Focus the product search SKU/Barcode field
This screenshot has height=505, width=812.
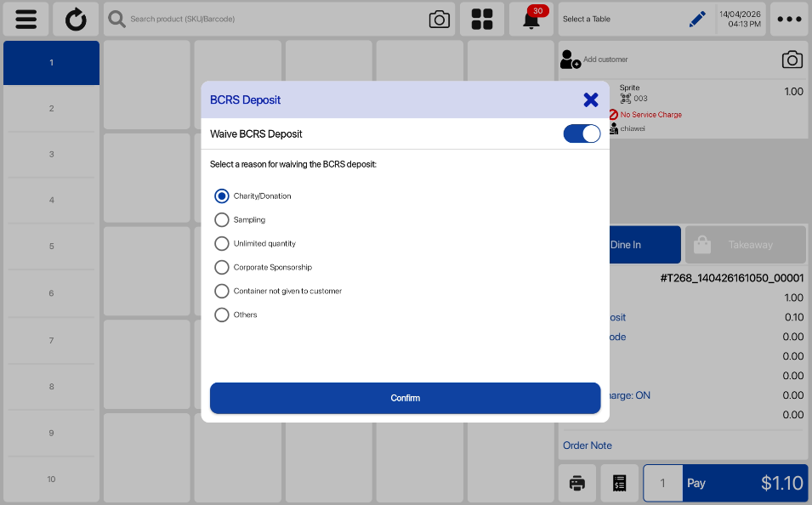click(272, 20)
